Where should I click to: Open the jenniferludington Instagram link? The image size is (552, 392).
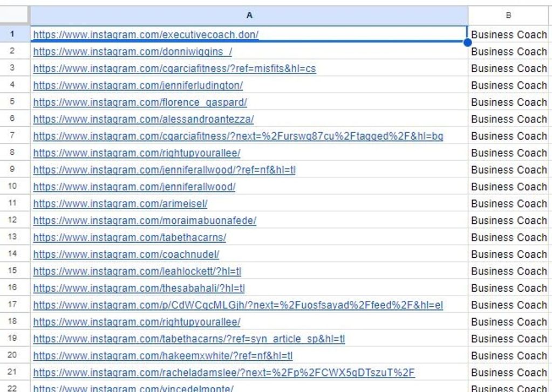click(x=138, y=85)
